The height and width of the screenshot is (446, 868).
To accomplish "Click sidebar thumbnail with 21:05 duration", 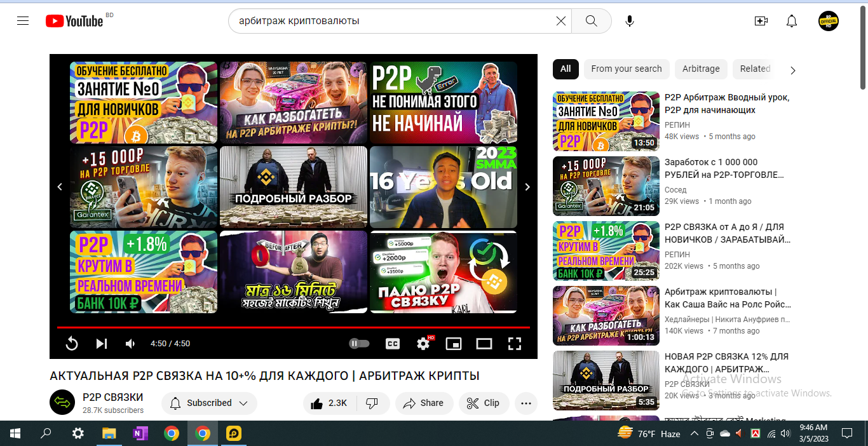I will tap(606, 186).
